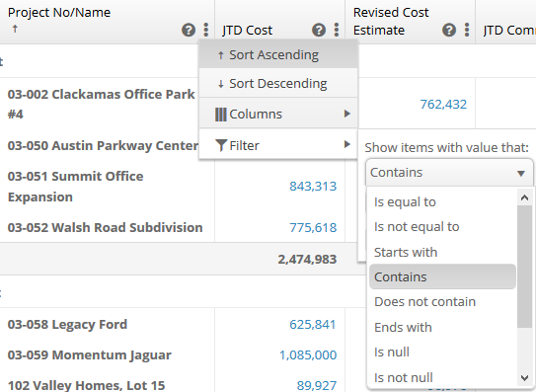This screenshot has height=392, width=536.
Task: Click the ascending sort arrow under Project No/Name
Action: pyautogui.click(x=15, y=29)
